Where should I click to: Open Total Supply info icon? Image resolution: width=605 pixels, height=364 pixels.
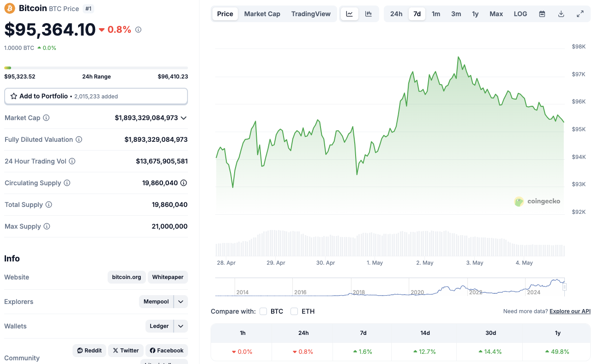point(48,205)
